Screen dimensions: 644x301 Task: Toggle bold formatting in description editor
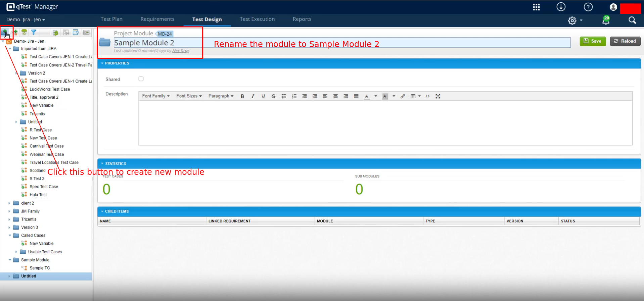tap(242, 96)
